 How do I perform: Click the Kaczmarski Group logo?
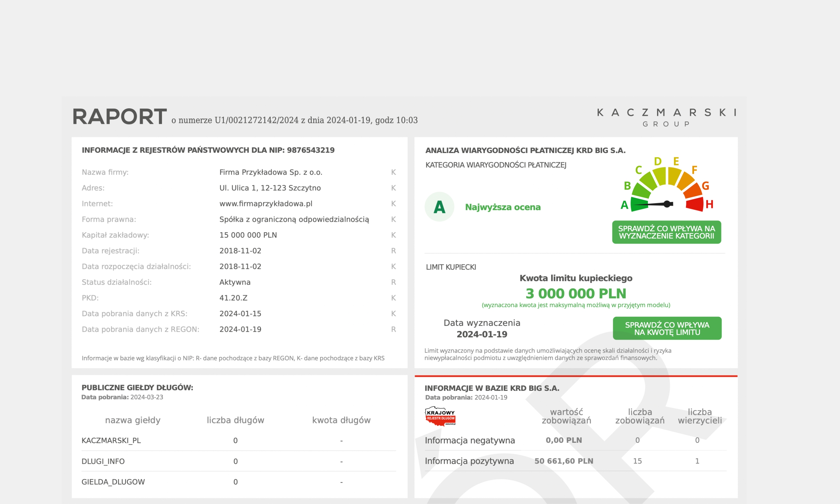click(667, 118)
